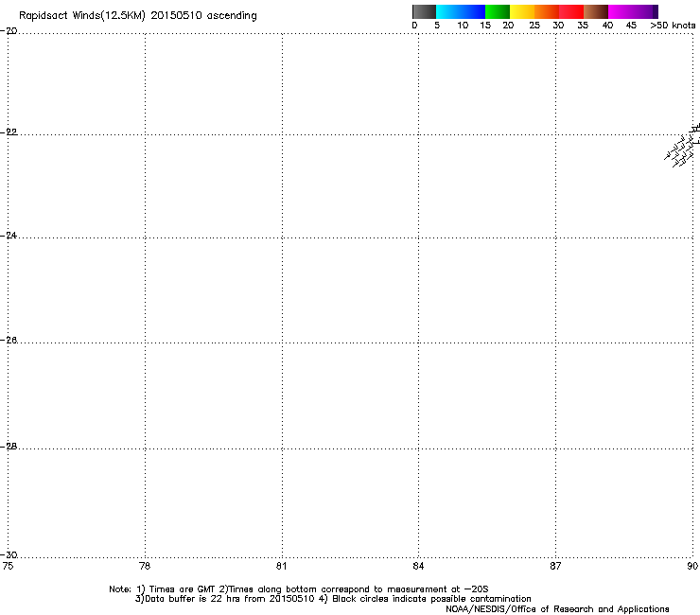Click the '40' legend scale label

tap(607, 26)
